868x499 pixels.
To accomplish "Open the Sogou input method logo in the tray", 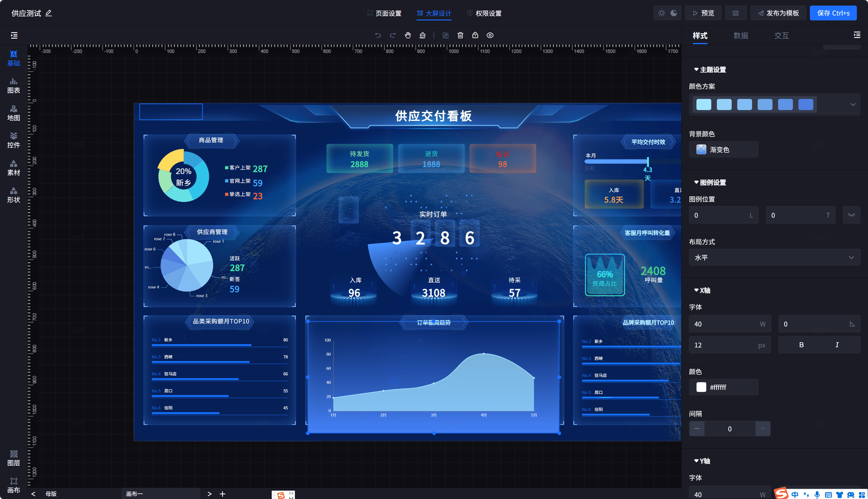I will click(x=781, y=493).
